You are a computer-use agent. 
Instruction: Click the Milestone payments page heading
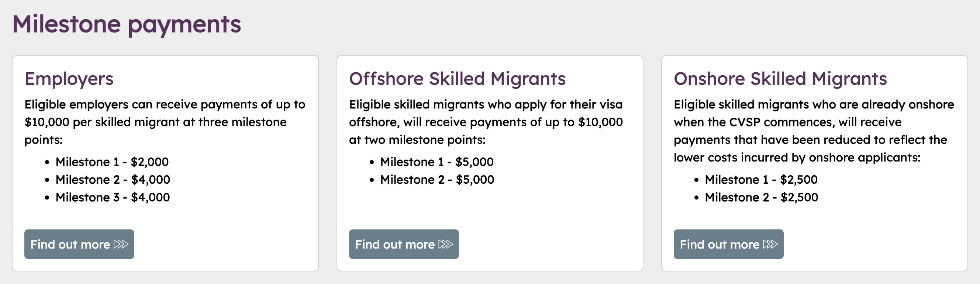tap(127, 24)
